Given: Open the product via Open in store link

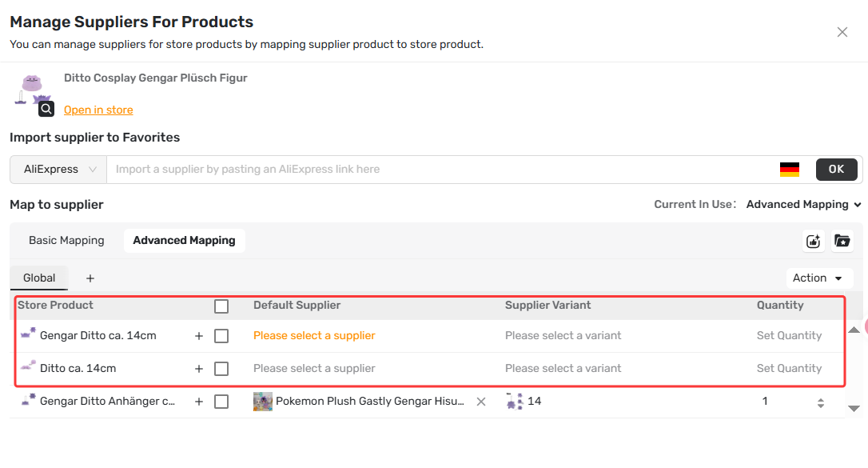Looking at the screenshot, I should click(98, 110).
